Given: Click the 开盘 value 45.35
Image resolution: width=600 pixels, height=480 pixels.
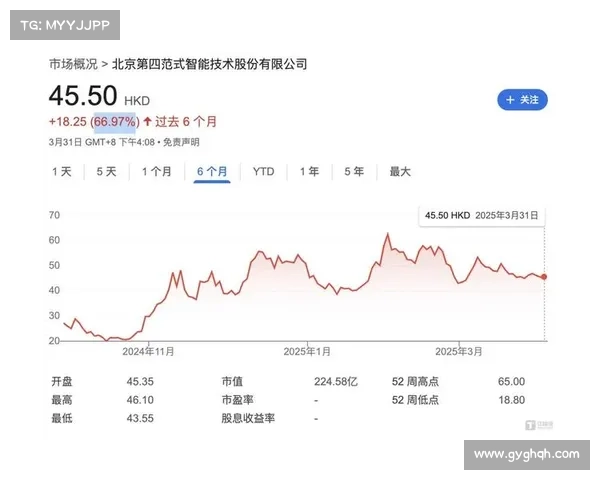Looking at the screenshot, I should (140, 382).
